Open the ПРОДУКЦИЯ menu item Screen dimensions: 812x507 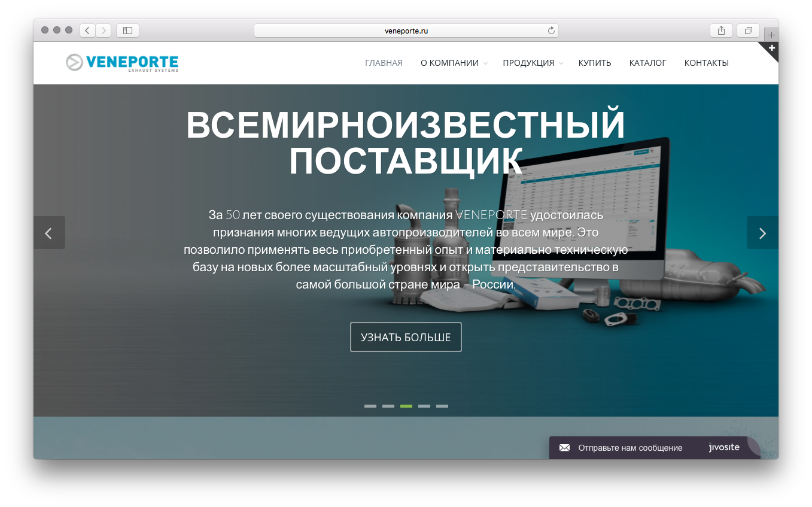coord(528,63)
